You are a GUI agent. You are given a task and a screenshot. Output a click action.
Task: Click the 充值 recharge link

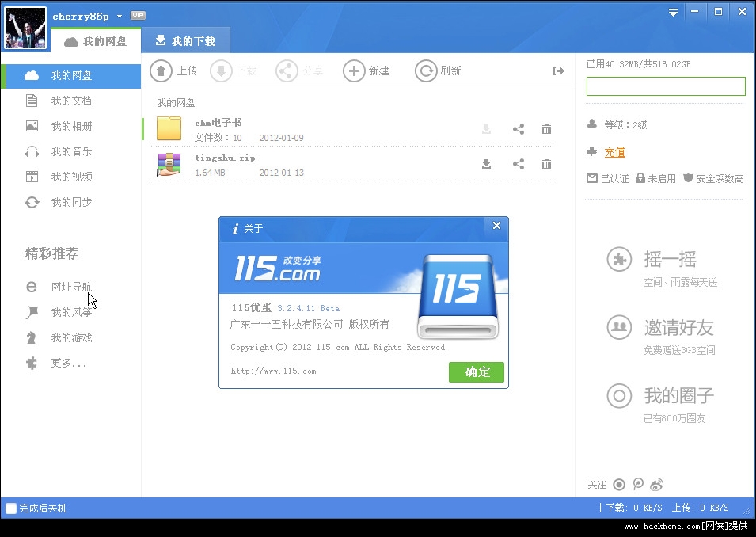point(615,152)
